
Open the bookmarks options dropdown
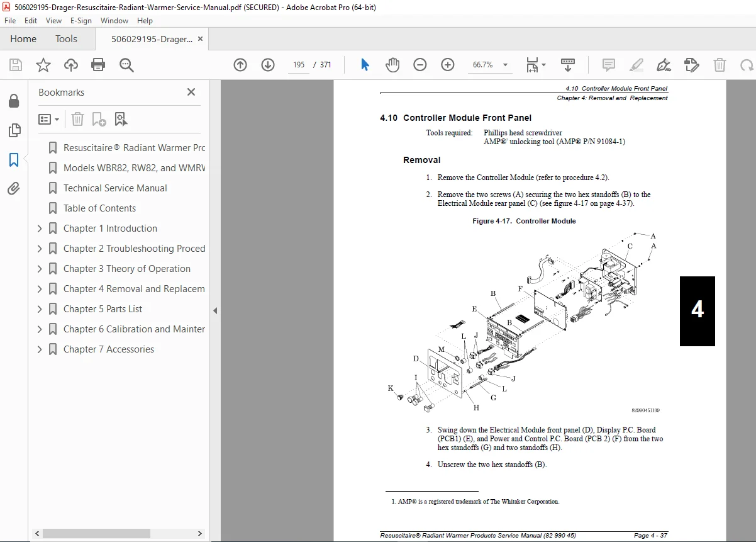[49, 119]
